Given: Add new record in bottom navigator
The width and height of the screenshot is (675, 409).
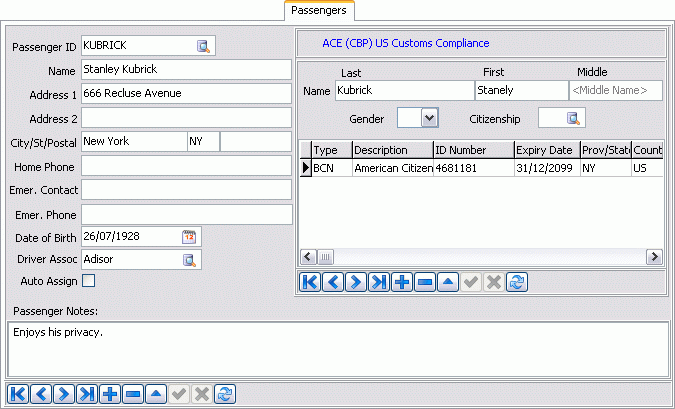Looking at the screenshot, I should 110,394.
